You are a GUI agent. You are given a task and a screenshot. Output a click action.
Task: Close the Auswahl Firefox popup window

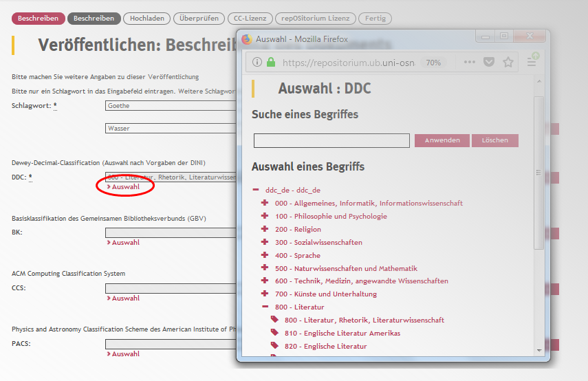(530, 36)
